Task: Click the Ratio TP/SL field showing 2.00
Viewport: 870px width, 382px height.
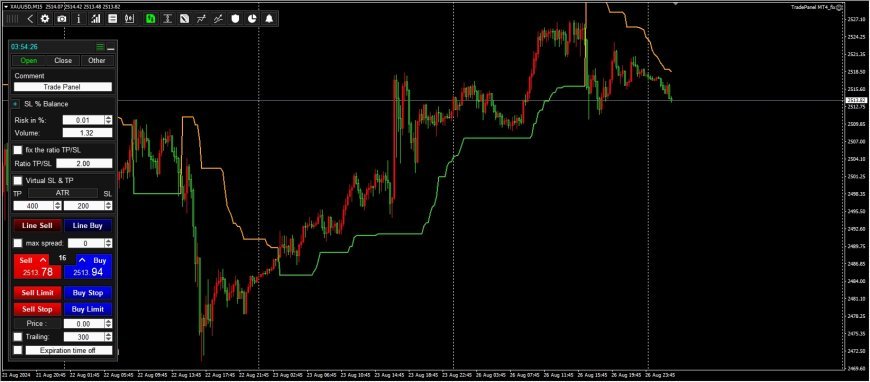Action: (84, 164)
